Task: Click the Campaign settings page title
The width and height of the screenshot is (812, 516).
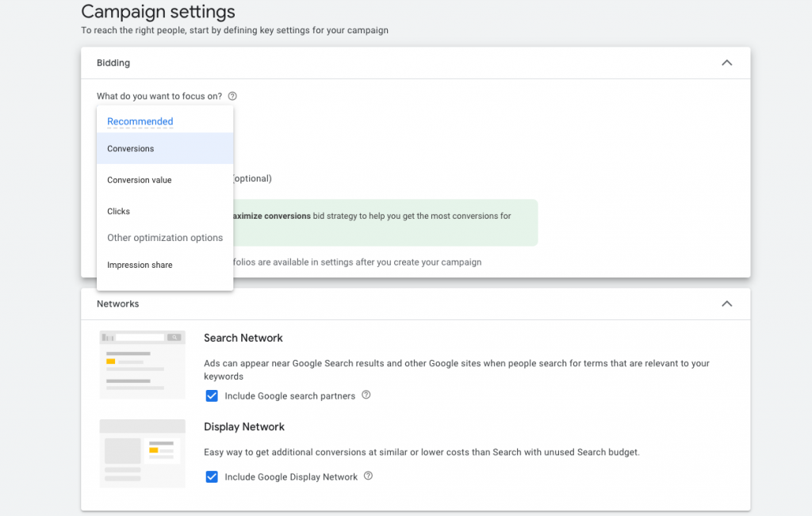Action: coord(158,11)
